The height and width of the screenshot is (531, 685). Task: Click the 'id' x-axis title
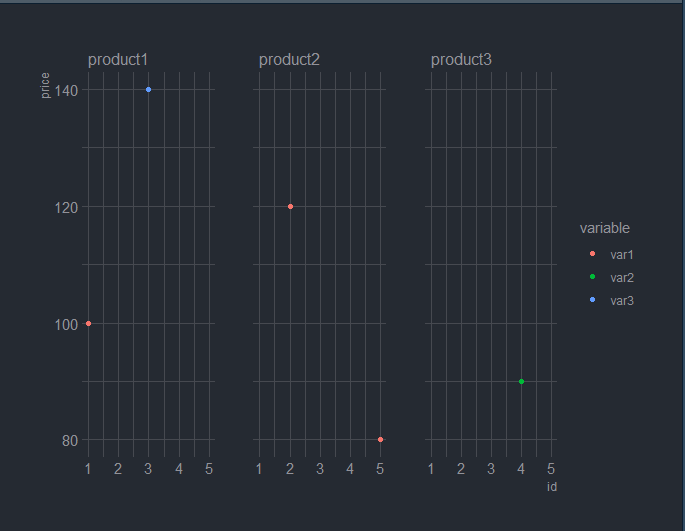coord(552,487)
